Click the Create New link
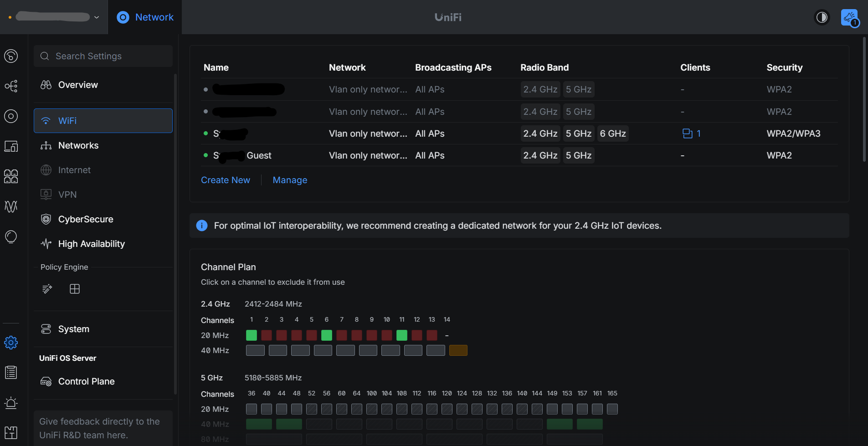 pyautogui.click(x=226, y=180)
